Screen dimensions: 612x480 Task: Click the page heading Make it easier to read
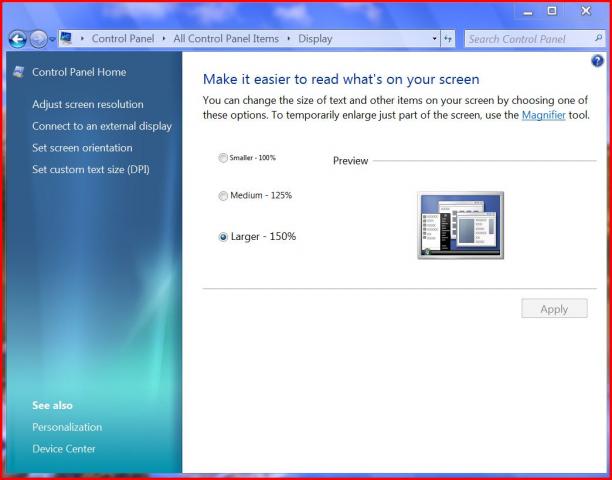341,79
